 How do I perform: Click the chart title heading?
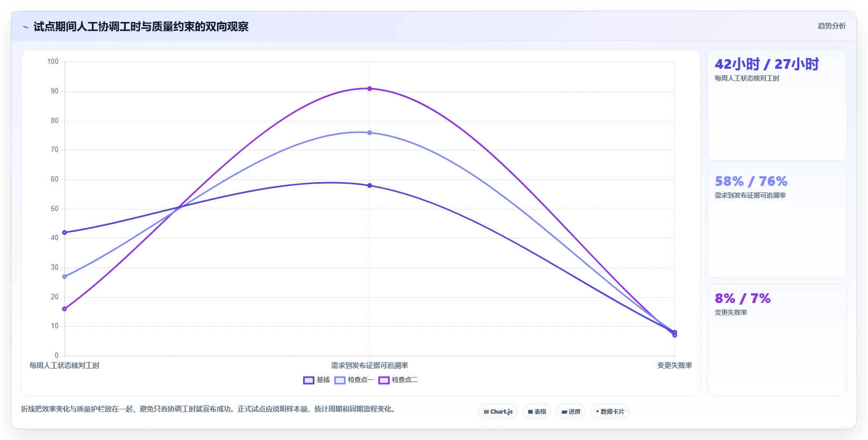pyautogui.click(x=141, y=26)
